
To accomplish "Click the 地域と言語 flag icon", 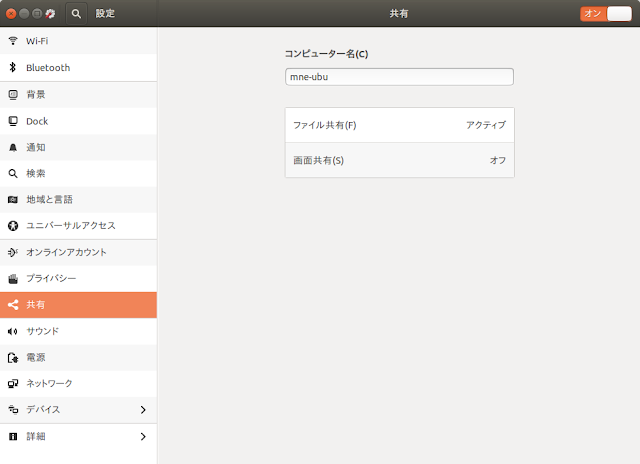I will 13,200.
